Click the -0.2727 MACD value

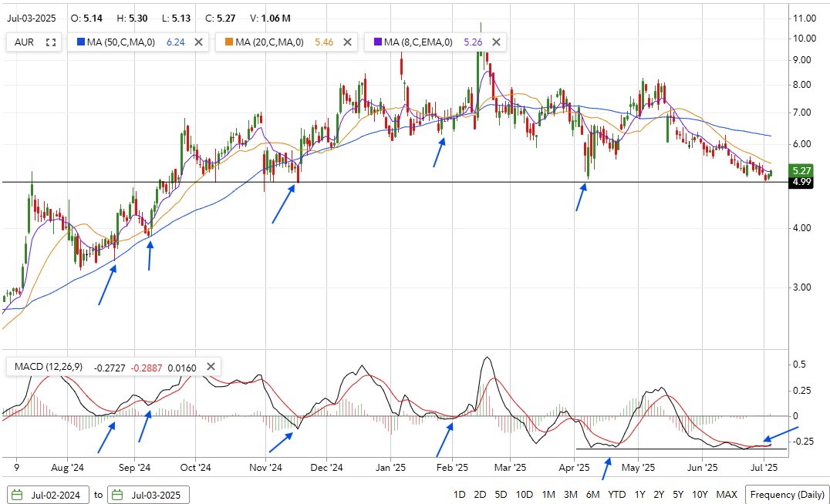pyautogui.click(x=110, y=368)
